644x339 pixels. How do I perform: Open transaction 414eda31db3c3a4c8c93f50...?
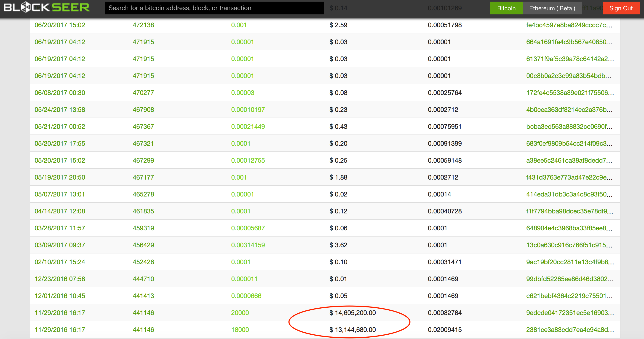tap(569, 194)
